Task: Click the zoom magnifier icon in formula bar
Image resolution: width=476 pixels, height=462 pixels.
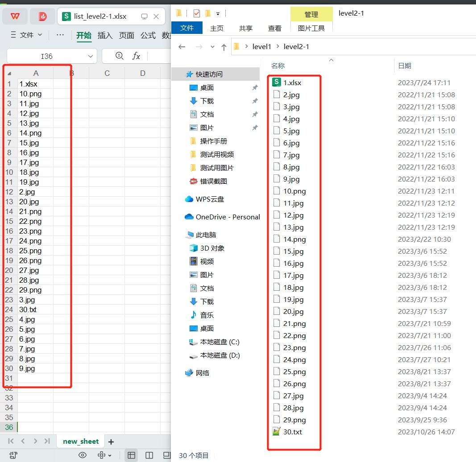Action: click(x=119, y=56)
